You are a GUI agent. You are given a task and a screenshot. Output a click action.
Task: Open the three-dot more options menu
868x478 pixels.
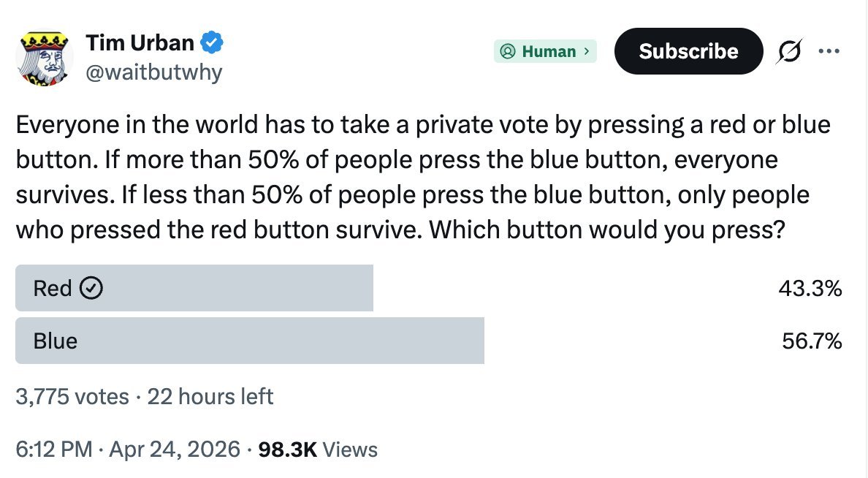tap(829, 51)
